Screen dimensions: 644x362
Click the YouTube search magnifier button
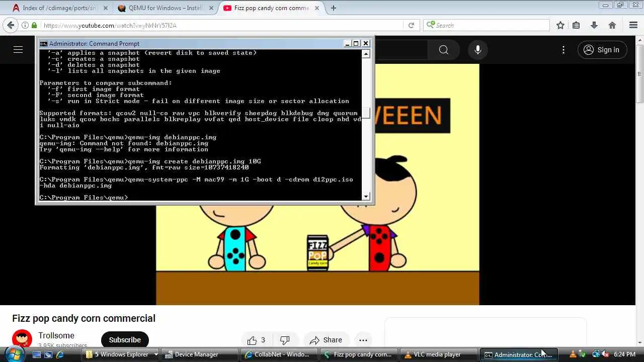[x=443, y=50]
